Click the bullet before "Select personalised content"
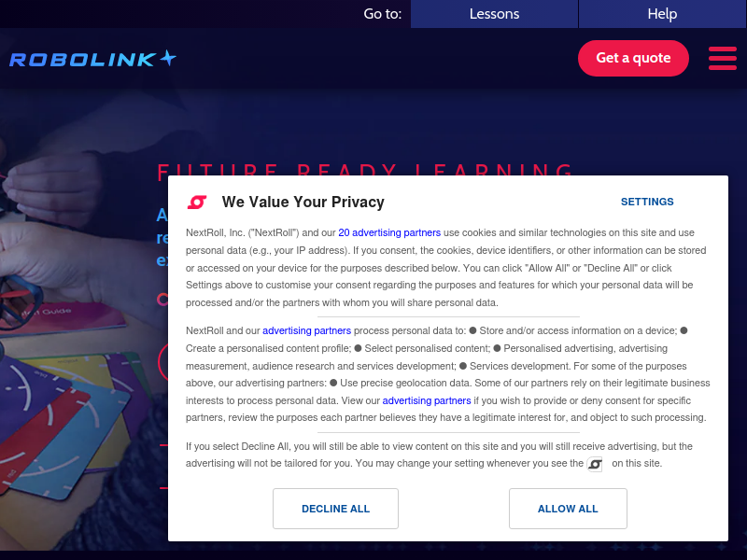 click(x=358, y=348)
